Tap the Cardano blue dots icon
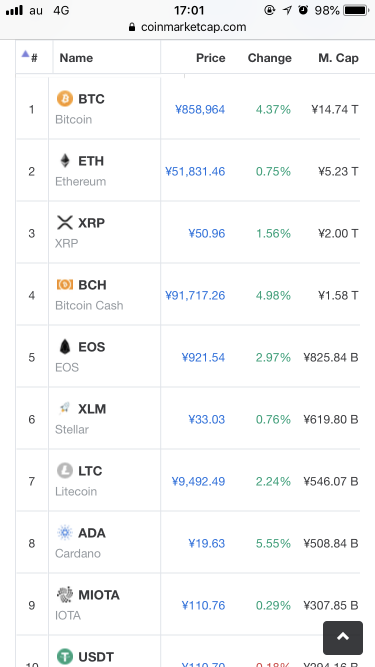The width and height of the screenshot is (375, 667). (65, 533)
